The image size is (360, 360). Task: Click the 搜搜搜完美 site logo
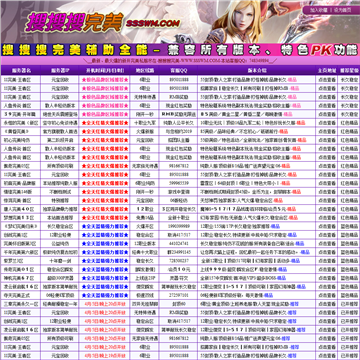(74, 23)
